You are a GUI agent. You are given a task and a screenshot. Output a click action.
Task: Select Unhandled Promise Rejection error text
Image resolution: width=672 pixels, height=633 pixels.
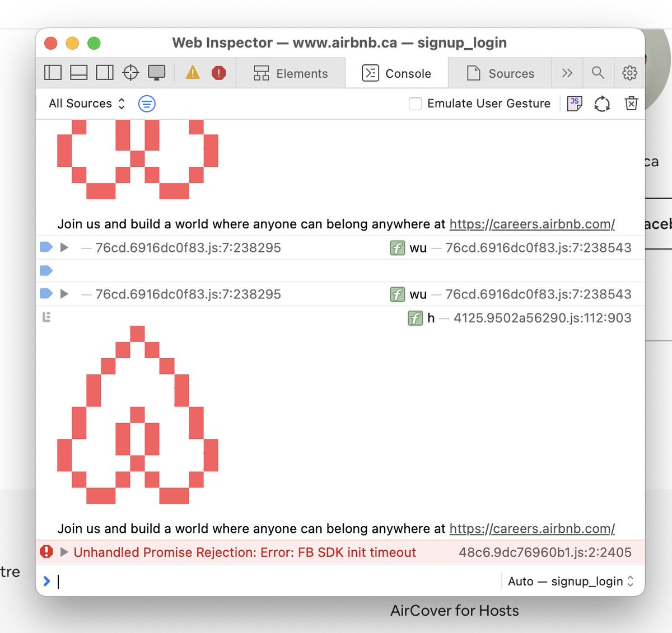tap(245, 552)
